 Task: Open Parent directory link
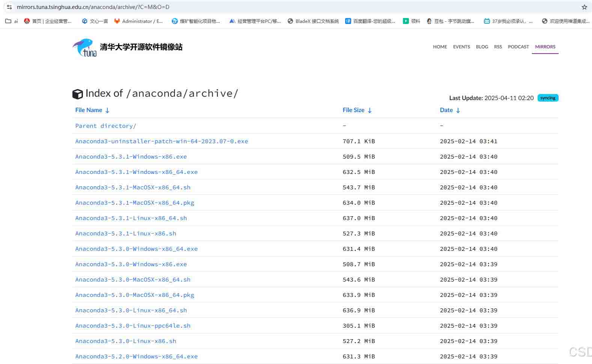tap(106, 126)
